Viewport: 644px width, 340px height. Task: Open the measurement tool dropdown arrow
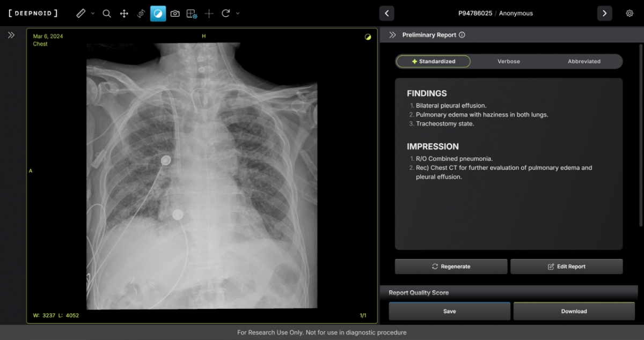point(93,13)
